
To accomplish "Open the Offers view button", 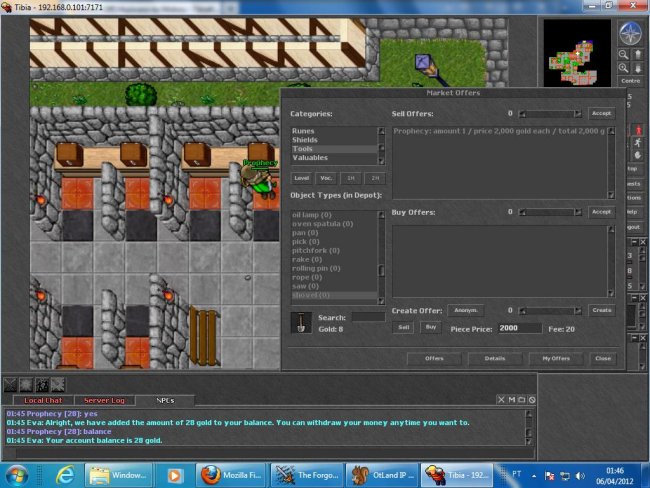I will click(x=434, y=359).
